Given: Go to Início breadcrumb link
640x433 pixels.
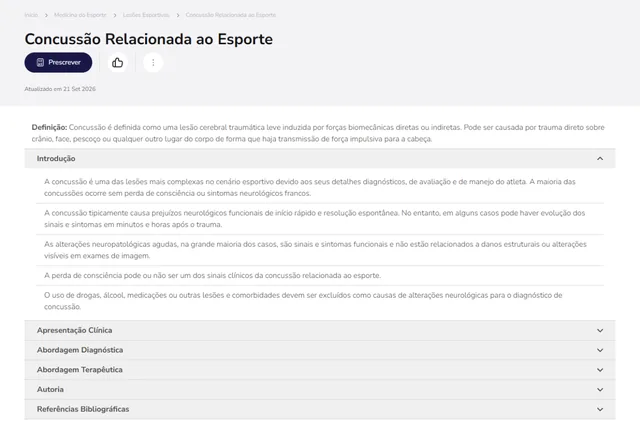Looking at the screenshot, I should click(x=31, y=15).
